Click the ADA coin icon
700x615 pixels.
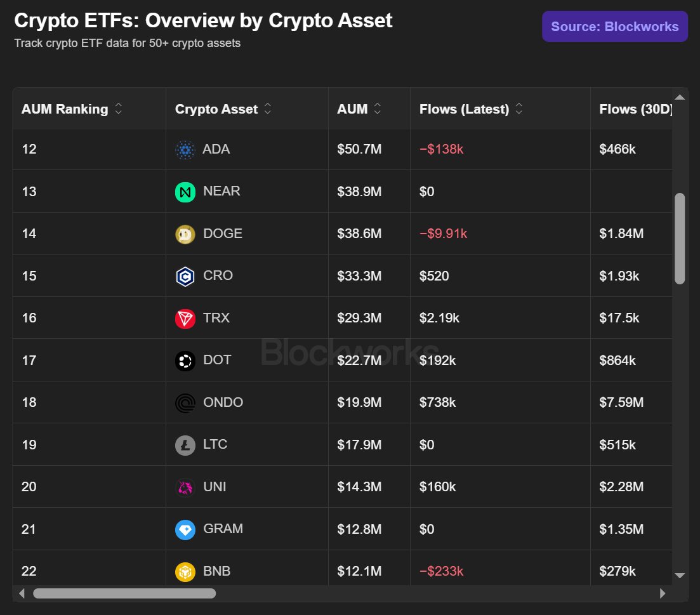point(185,150)
